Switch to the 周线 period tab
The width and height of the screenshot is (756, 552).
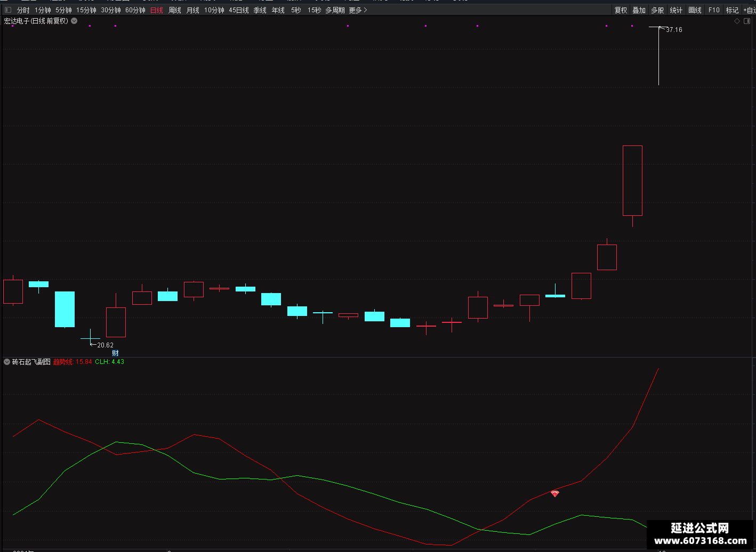point(175,10)
